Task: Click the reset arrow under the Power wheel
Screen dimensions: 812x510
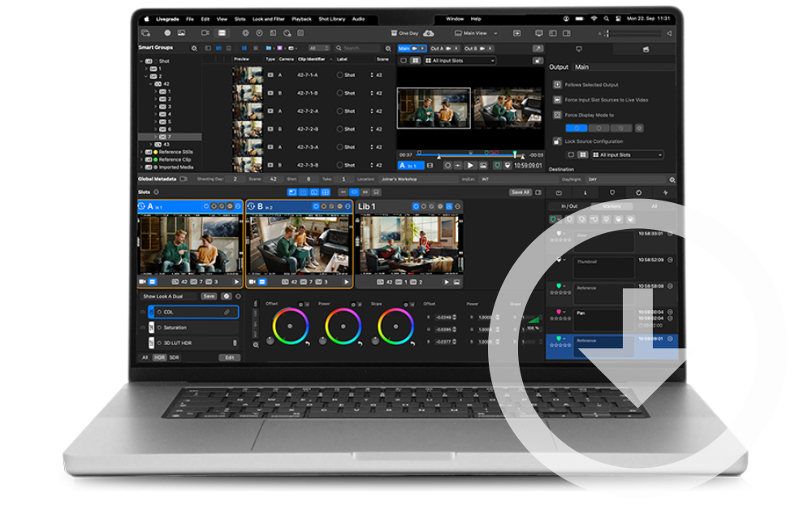Action: 358,344
